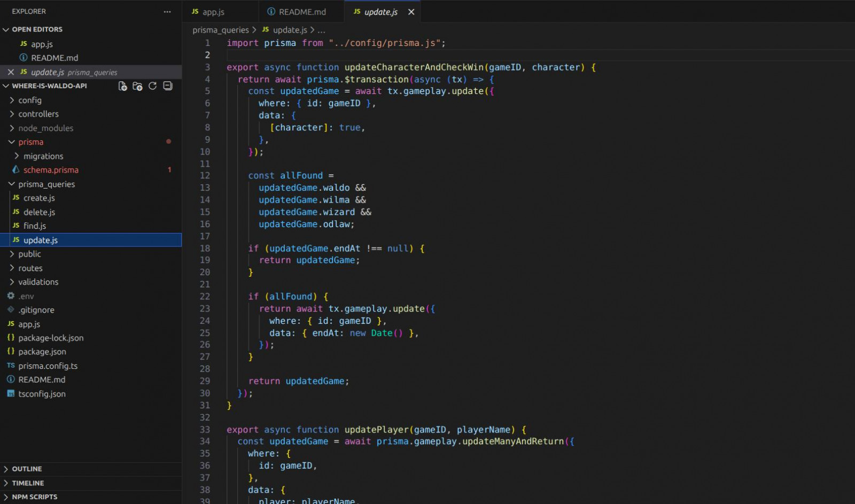Expand the Outline panel
The height and width of the screenshot is (504, 855).
coord(27,469)
